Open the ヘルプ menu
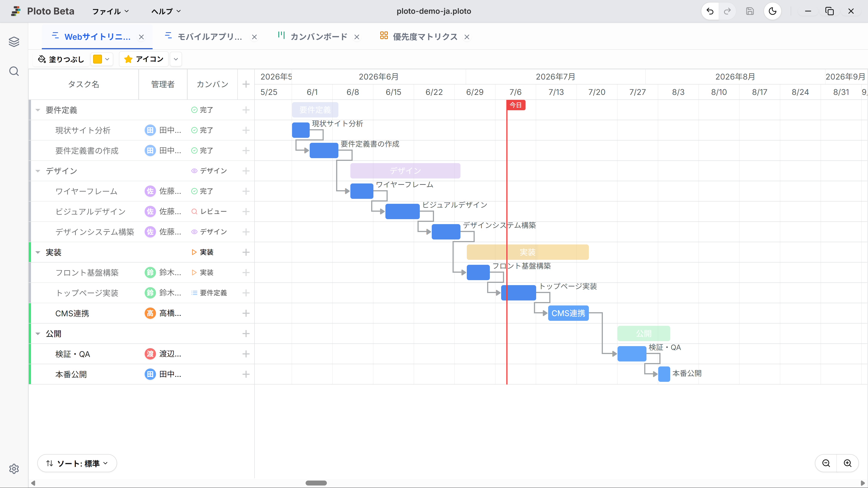The height and width of the screenshot is (488, 868). (166, 12)
